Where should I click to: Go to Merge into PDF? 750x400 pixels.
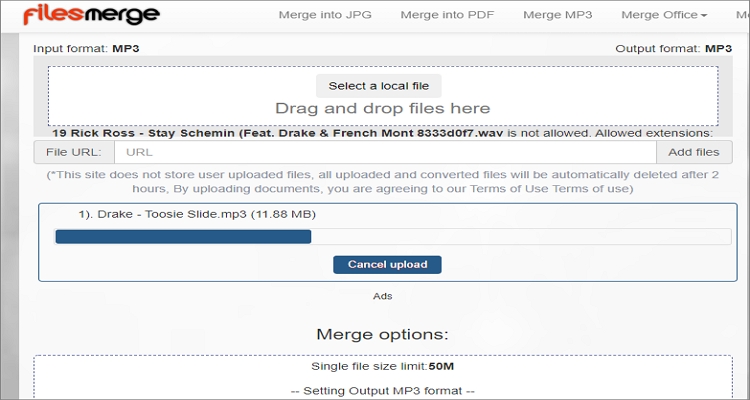[x=447, y=15]
